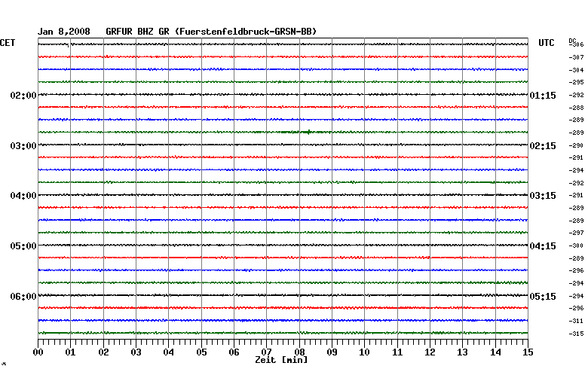This screenshot has height=372, width=588.
Task: Click the date label Jan 8,2008
Action: pos(64,32)
